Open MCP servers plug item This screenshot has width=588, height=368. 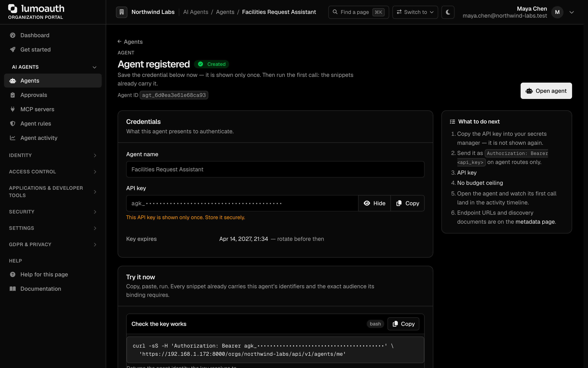[x=53, y=109]
